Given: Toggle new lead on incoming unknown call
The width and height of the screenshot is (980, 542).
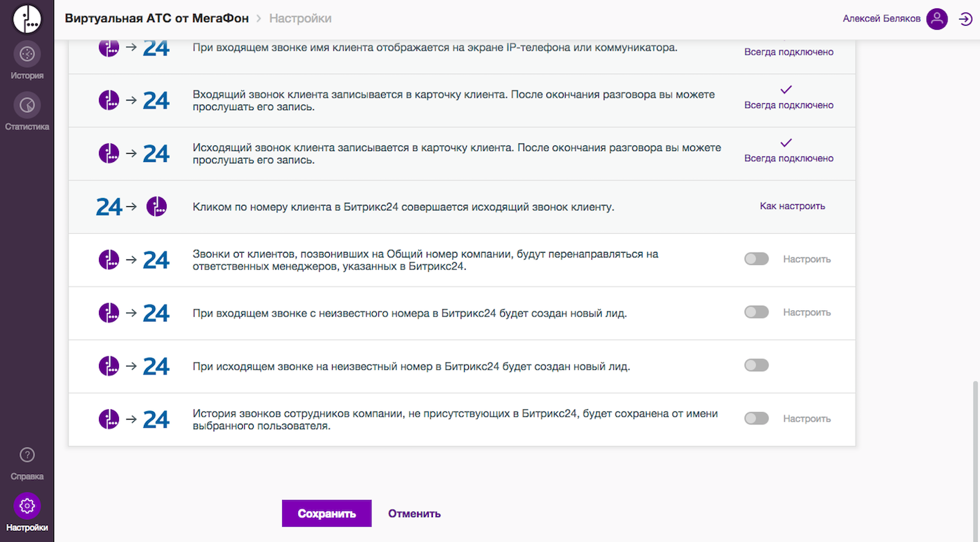Looking at the screenshot, I should (x=756, y=312).
